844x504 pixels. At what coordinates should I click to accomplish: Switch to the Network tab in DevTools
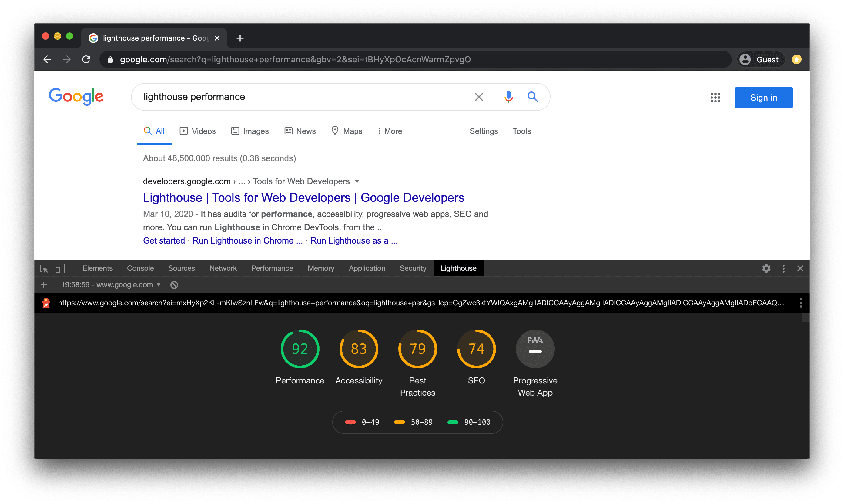pyautogui.click(x=223, y=269)
